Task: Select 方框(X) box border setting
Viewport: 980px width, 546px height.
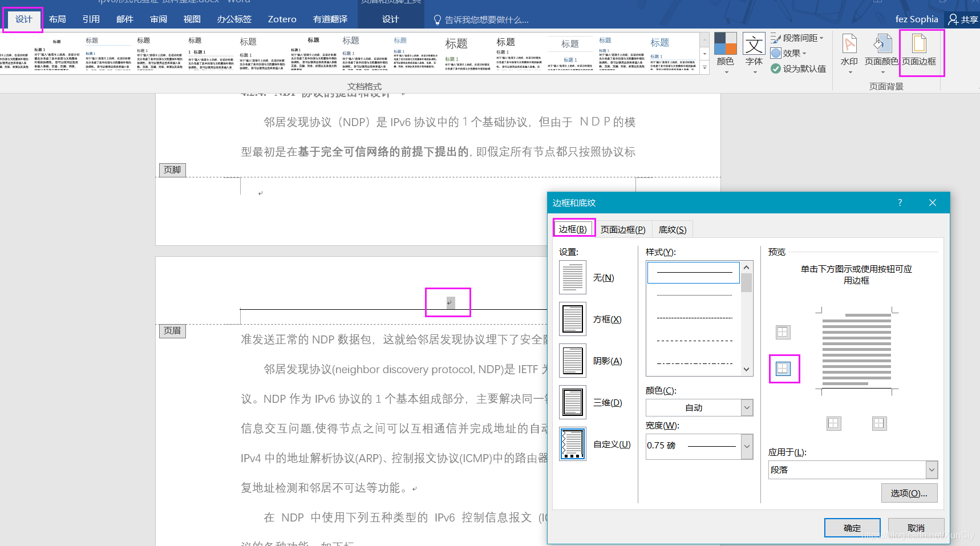Action: [x=573, y=319]
